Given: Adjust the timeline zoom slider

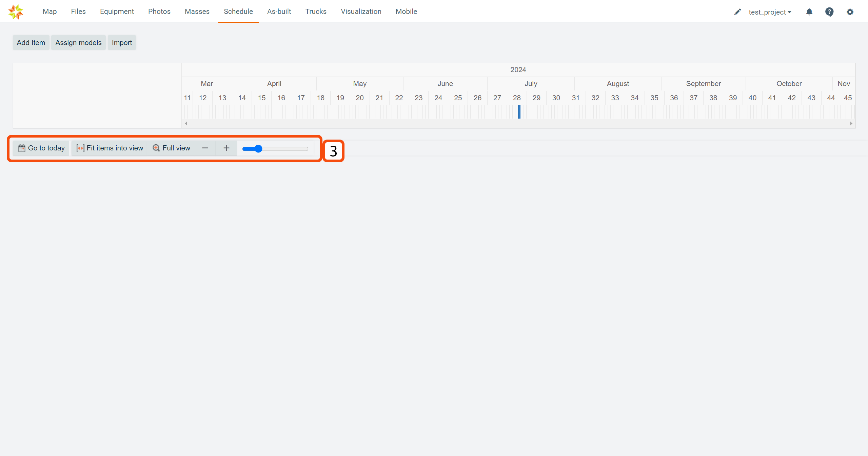Looking at the screenshot, I should tap(258, 149).
